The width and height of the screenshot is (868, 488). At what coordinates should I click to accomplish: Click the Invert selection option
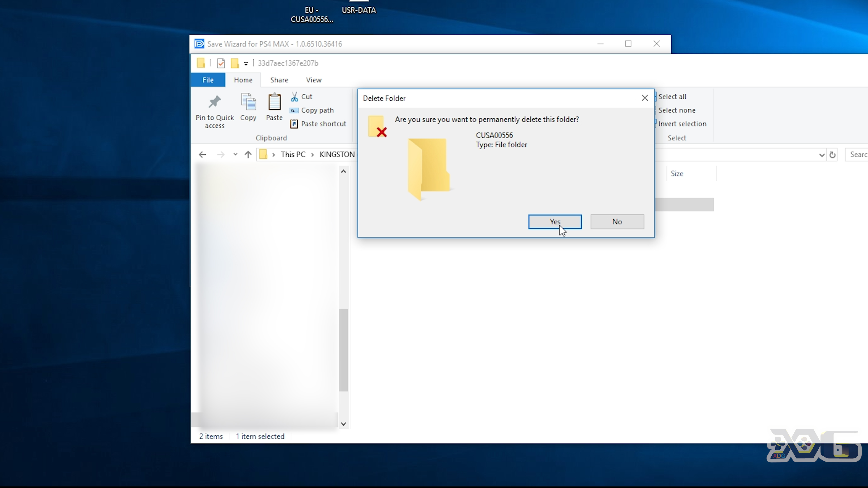coord(682,123)
